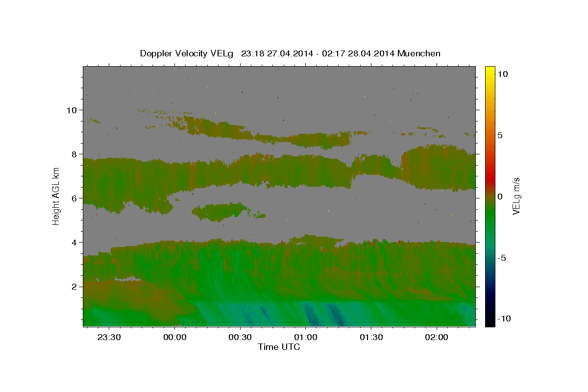Click the 'Height AGL km' axis label
Image resolution: width=588 pixels, height=392 pixels.
coord(56,196)
